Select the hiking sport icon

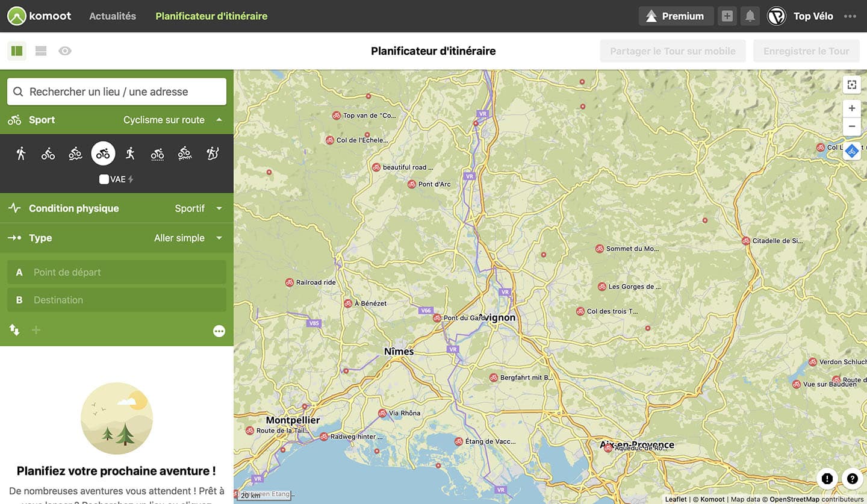[x=21, y=154]
